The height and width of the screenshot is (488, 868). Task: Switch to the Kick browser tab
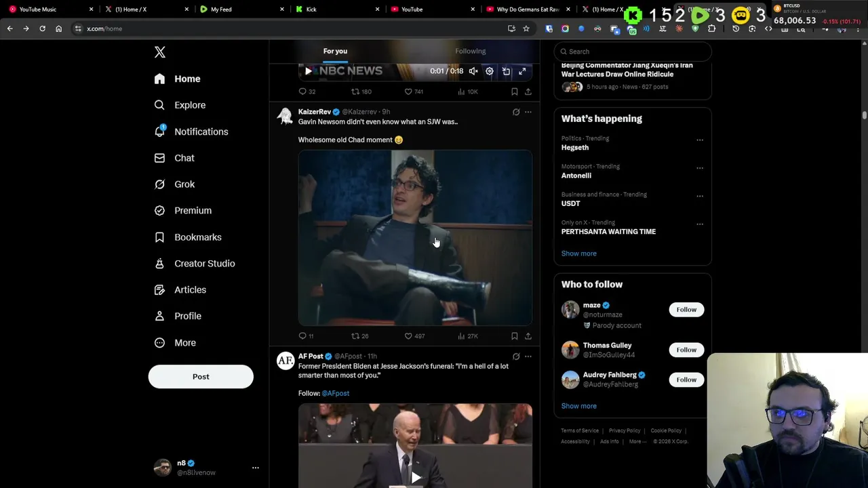336,9
